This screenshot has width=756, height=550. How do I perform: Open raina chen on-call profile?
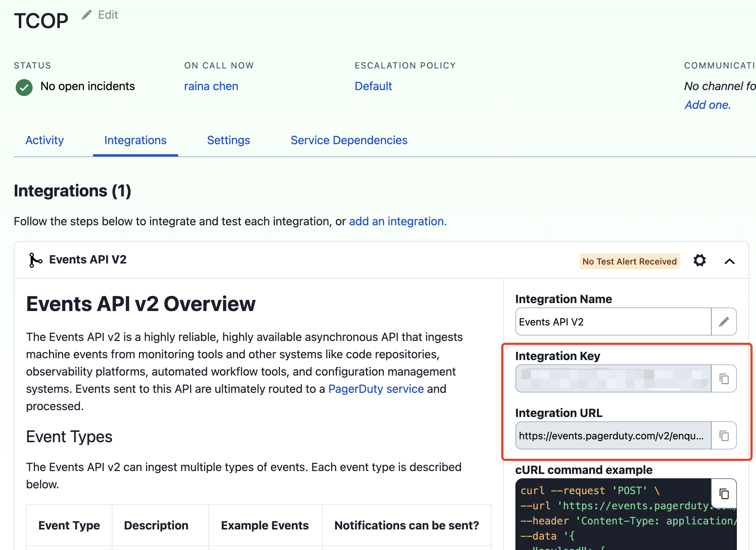[211, 86]
